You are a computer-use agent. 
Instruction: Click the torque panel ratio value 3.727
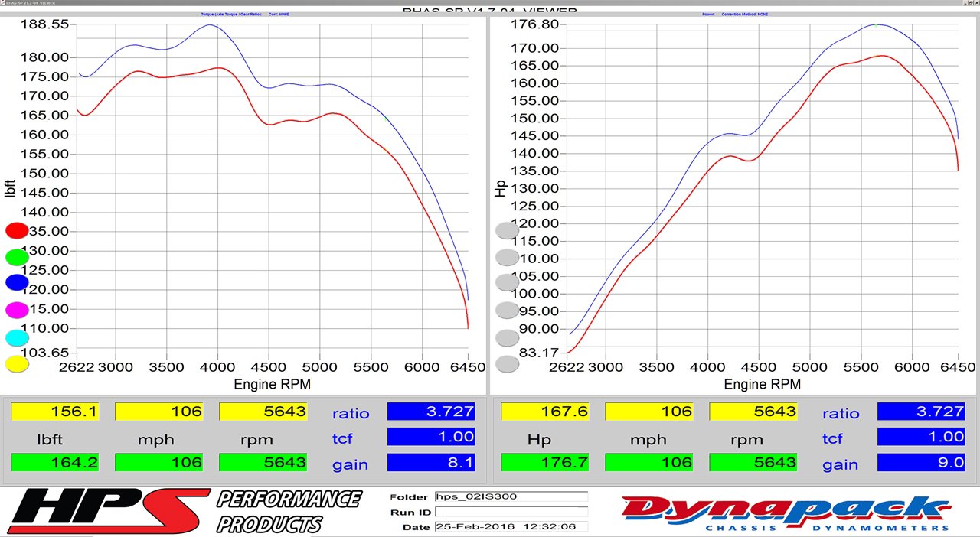coord(431,412)
